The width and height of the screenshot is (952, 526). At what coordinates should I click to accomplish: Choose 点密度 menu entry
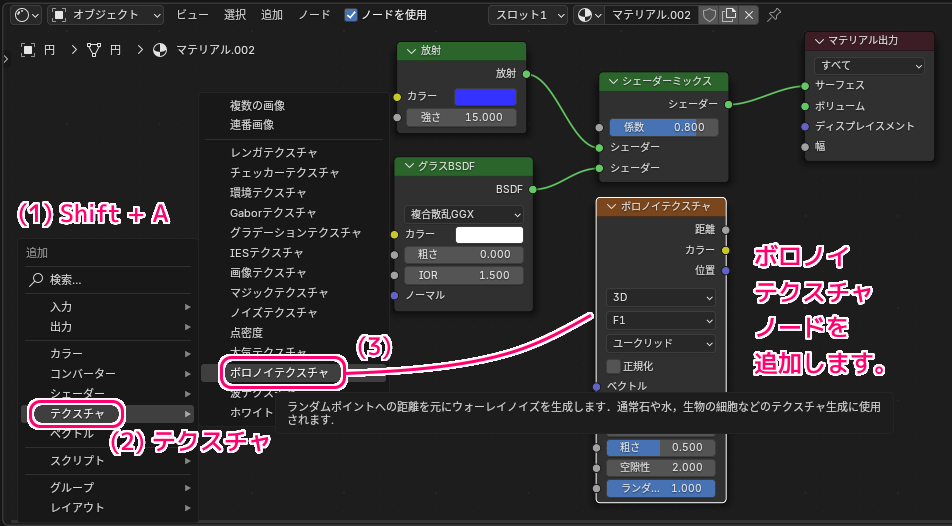[293, 333]
